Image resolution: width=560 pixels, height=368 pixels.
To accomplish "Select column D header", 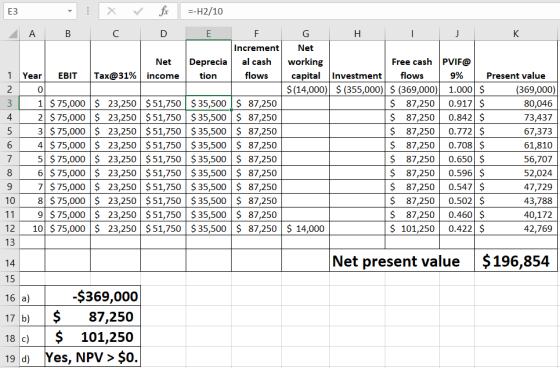I will click(163, 34).
